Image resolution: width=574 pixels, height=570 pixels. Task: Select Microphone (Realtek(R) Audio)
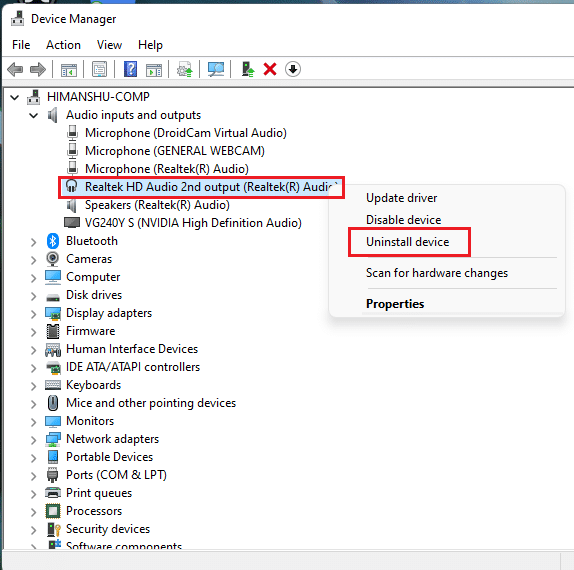167,169
